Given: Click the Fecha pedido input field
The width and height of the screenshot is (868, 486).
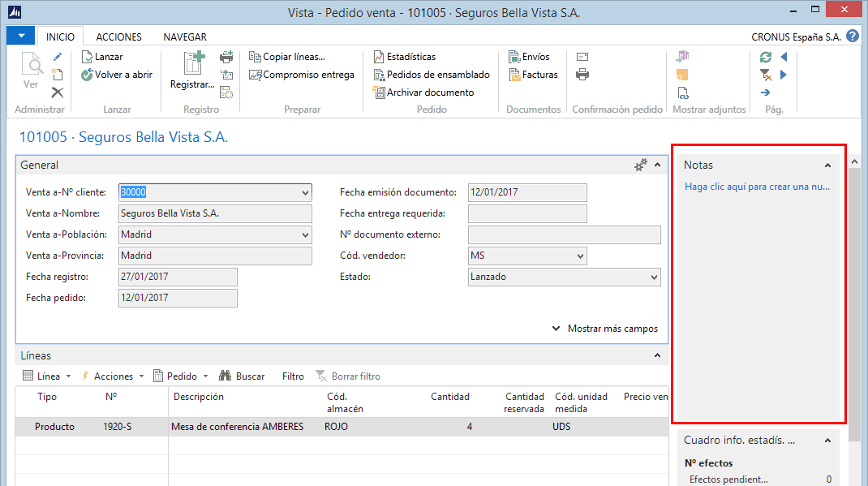Looking at the screenshot, I should coord(177,298).
